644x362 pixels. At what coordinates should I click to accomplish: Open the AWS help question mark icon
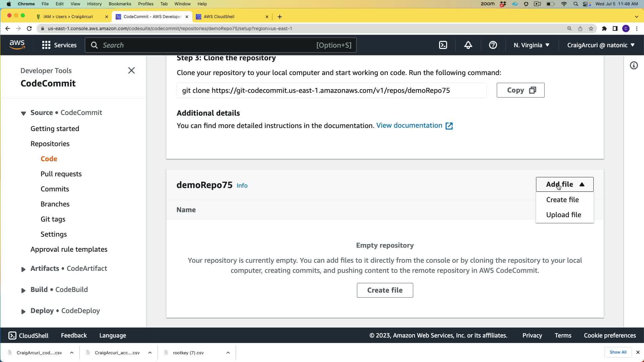point(493,45)
